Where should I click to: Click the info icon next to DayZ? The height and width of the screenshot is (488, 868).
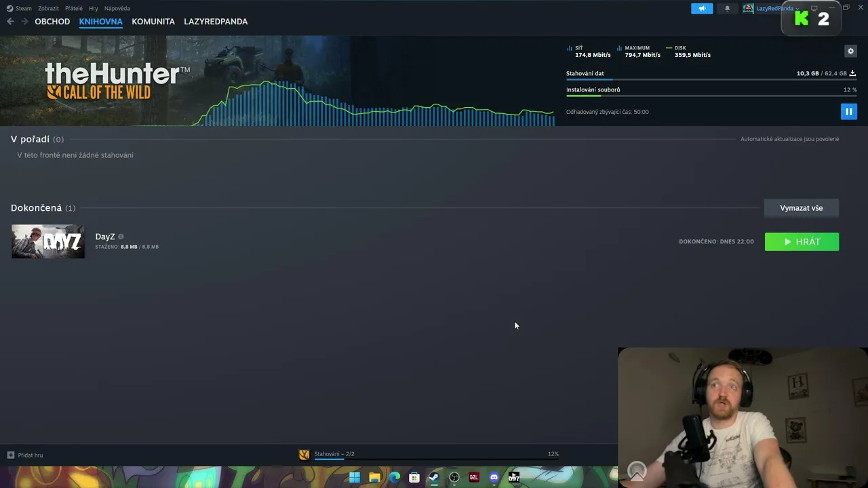tap(121, 237)
